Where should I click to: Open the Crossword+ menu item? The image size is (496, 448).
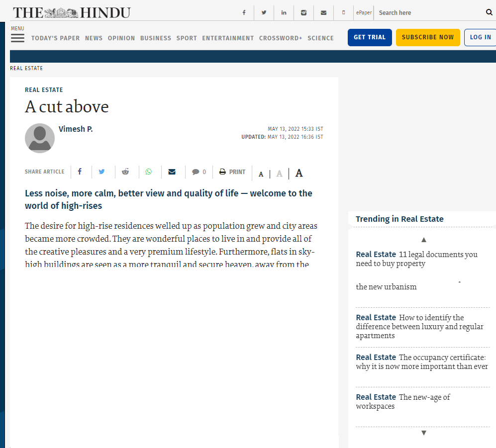click(281, 38)
